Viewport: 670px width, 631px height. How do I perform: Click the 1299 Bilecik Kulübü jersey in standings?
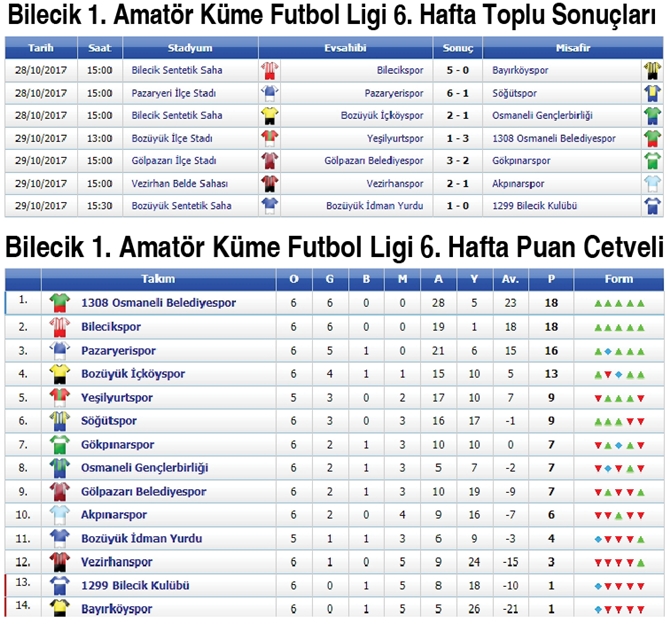click(59, 585)
